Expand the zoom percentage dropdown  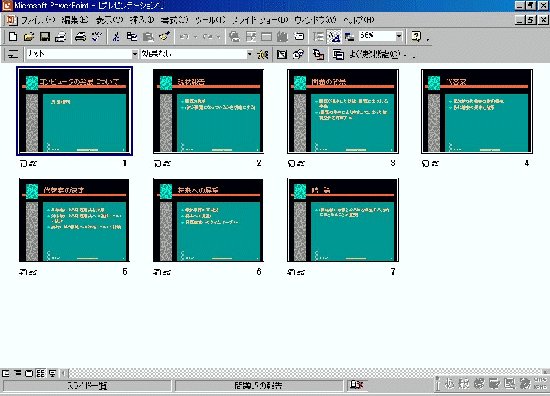click(399, 36)
